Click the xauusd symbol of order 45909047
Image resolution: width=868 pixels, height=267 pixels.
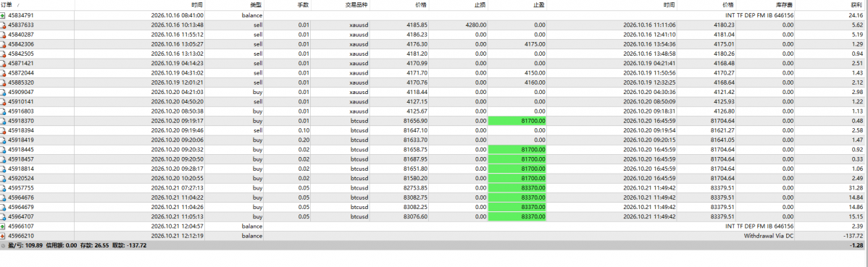359,93
